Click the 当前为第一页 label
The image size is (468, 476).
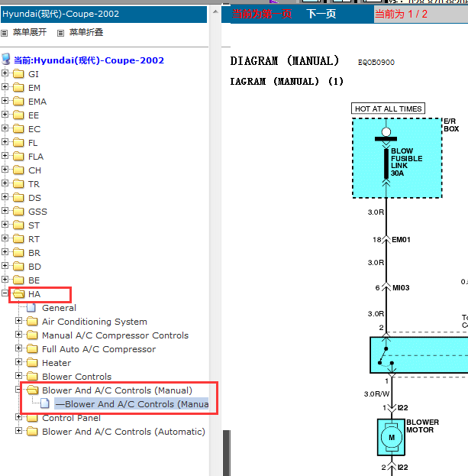click(262, 14)
